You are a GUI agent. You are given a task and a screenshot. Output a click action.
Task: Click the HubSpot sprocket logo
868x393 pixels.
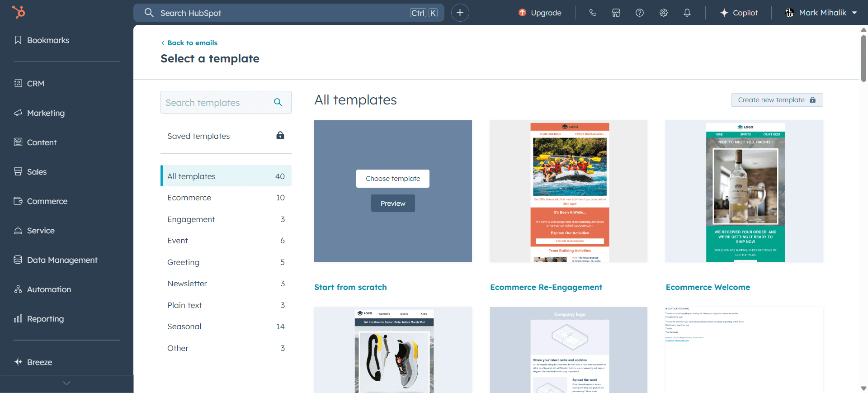(19, 12)
